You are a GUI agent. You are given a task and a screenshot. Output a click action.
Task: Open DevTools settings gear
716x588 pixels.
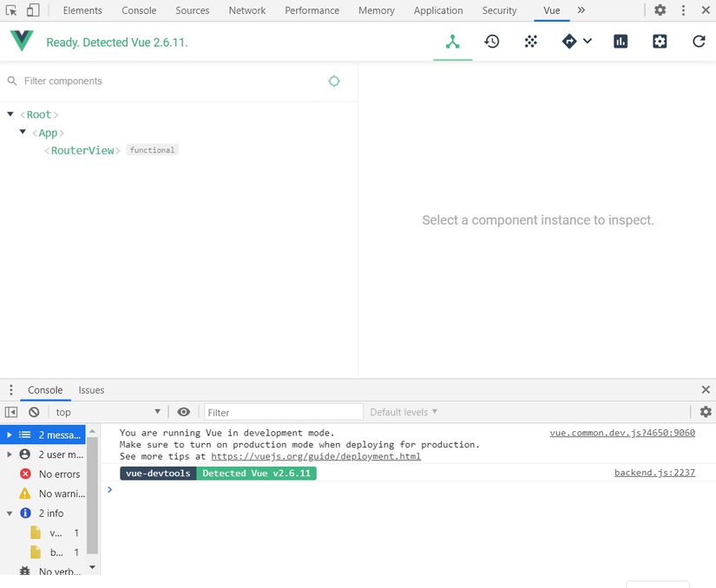tap(660, 10)
